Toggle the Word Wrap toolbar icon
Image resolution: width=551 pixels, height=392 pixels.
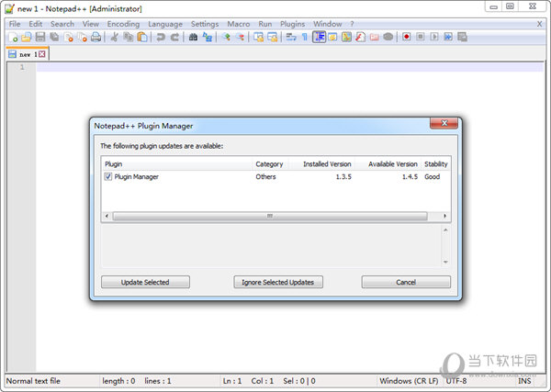click(x=290, y=37)
